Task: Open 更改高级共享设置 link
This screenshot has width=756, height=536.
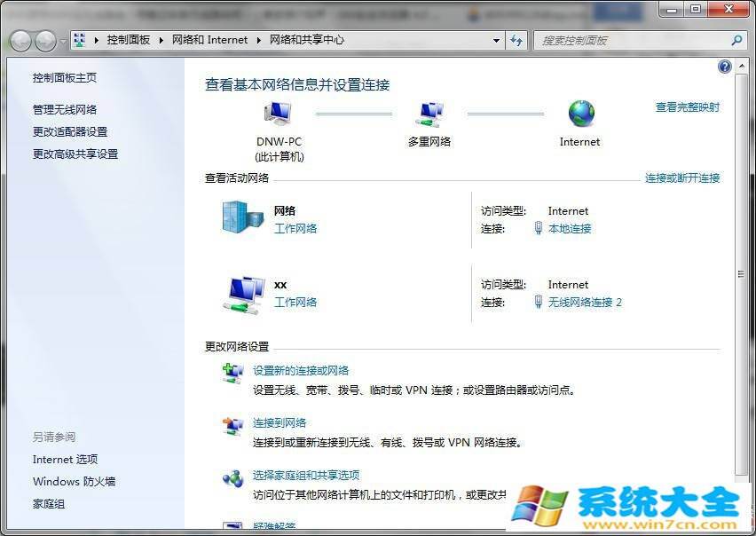Action: click(75, 154)
